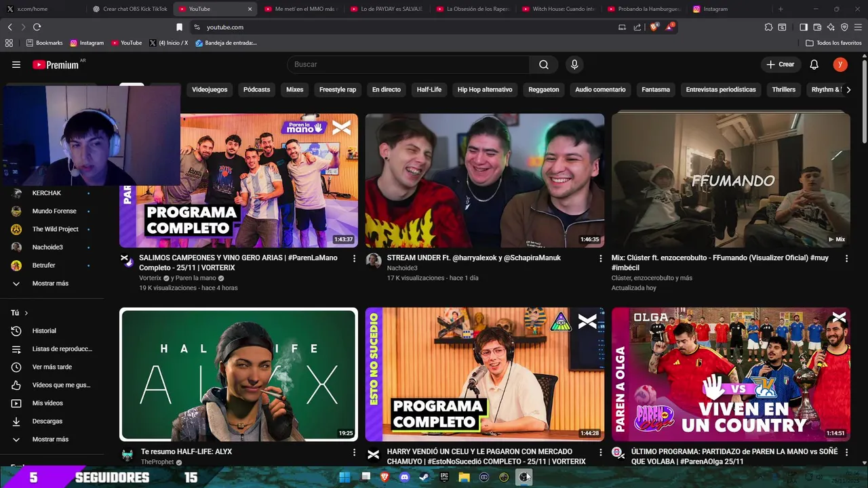868x488 pixels.
Task: Expand Mostrar más under subscriptions
Action: 52,283
